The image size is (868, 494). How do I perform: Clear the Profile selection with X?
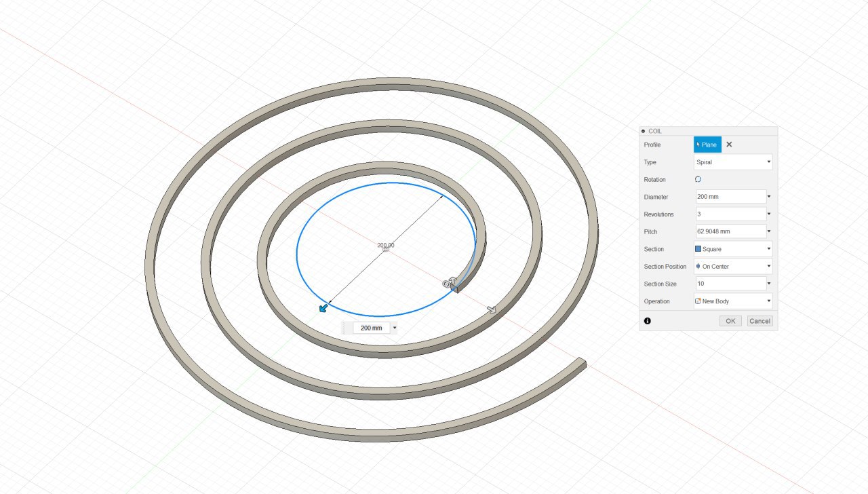coord(729,145)
